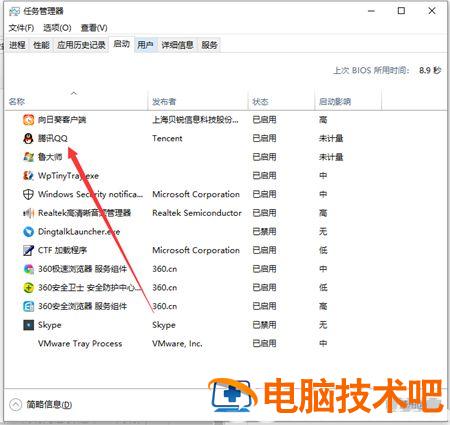Switch to the 服务 tab
The height and width of the screenshot is (425, 450).
(209, 45)
